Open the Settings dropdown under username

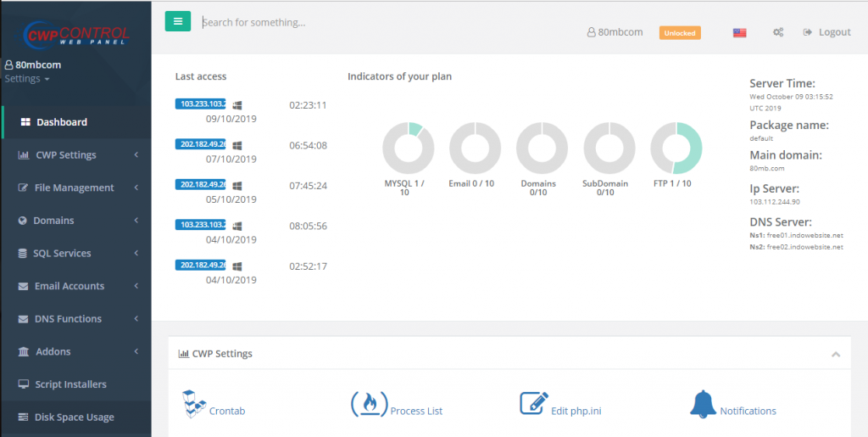pos(27,79)
